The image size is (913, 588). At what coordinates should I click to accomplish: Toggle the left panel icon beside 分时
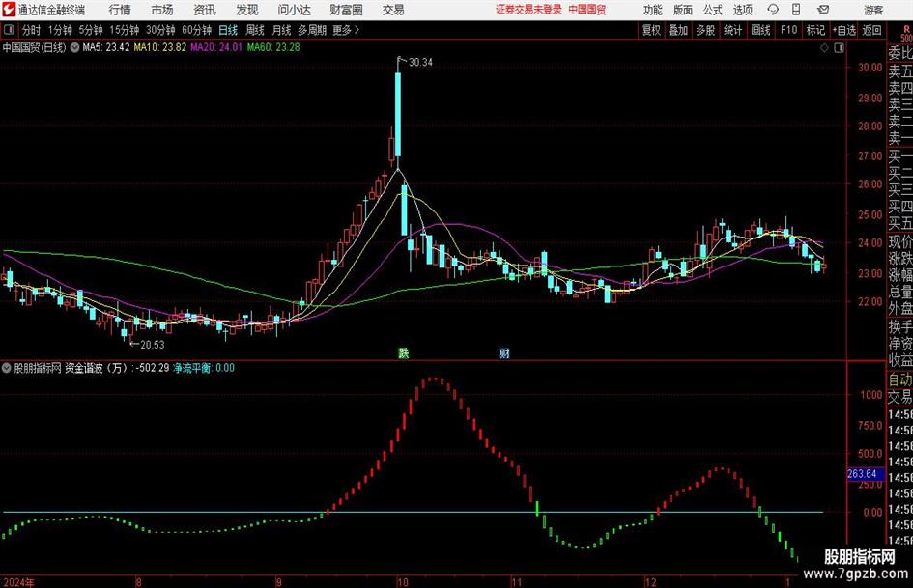9,30
